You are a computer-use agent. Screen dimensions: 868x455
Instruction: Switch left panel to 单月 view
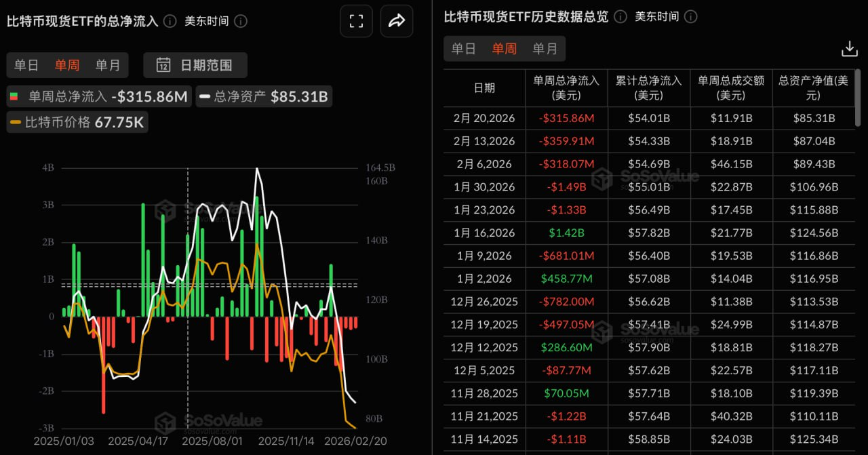(x=108, y=65)
